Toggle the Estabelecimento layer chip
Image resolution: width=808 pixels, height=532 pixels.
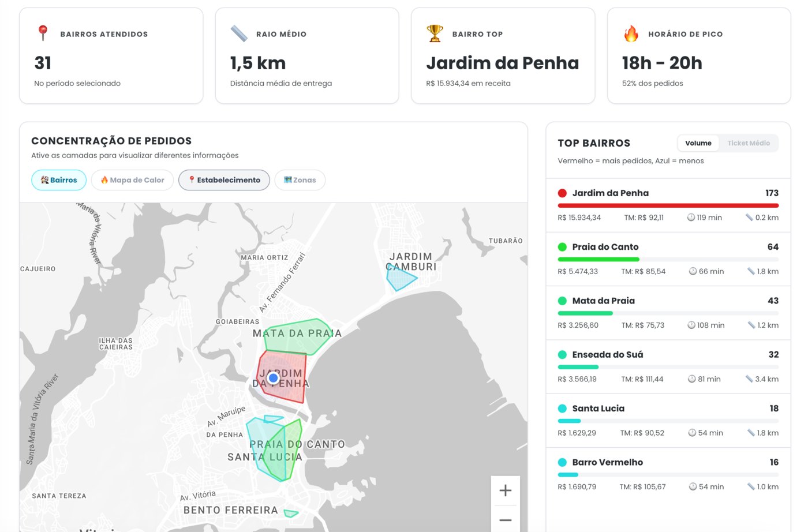coord(224,180)
